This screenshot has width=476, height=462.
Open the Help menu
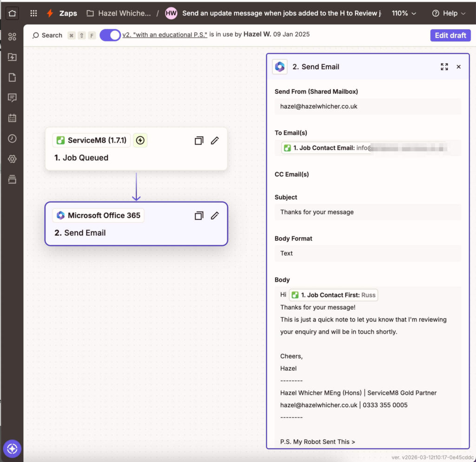coord(449,13)
